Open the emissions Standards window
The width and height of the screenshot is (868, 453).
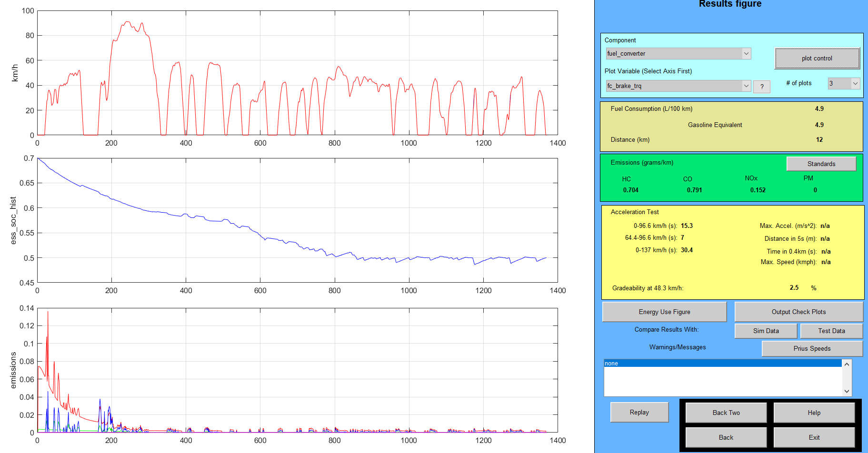(821, 164)
